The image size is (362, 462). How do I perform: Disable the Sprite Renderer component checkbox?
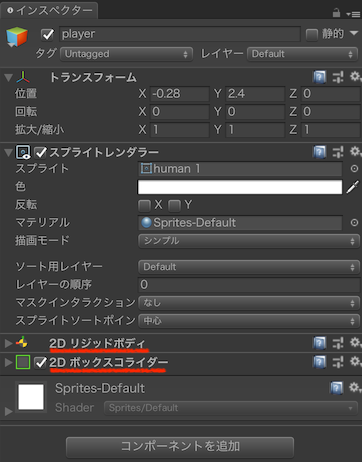click(41, 152)
